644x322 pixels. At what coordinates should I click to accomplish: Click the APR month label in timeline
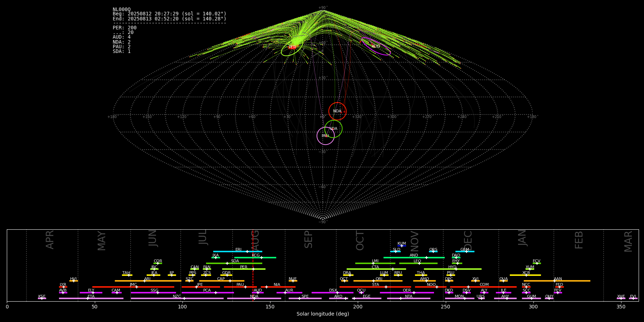click(50, 240)
